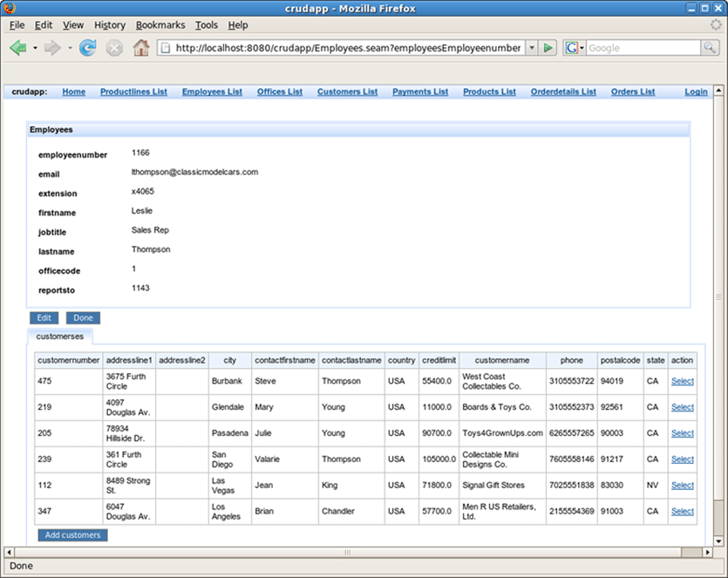Click the Forward navigation arrow

pos(53,48)
